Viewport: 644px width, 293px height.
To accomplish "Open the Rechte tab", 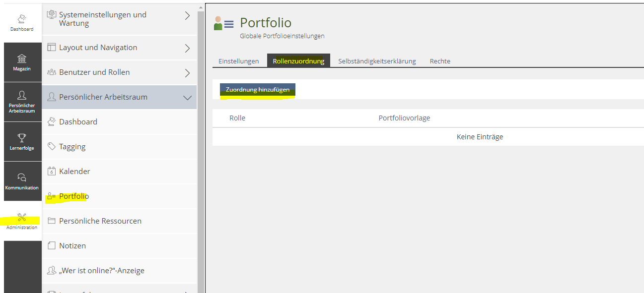I will pos(440,61).
